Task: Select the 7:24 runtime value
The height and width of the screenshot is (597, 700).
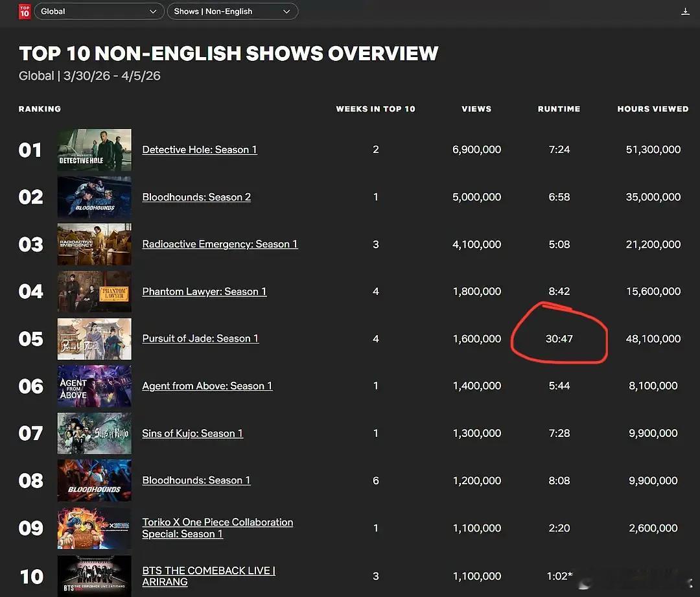Action: click(559, 150)
